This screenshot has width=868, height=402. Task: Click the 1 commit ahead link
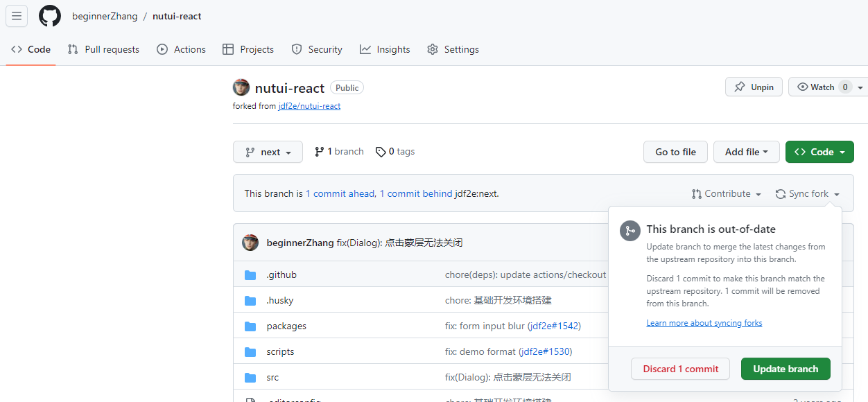[x=340, y=194]
